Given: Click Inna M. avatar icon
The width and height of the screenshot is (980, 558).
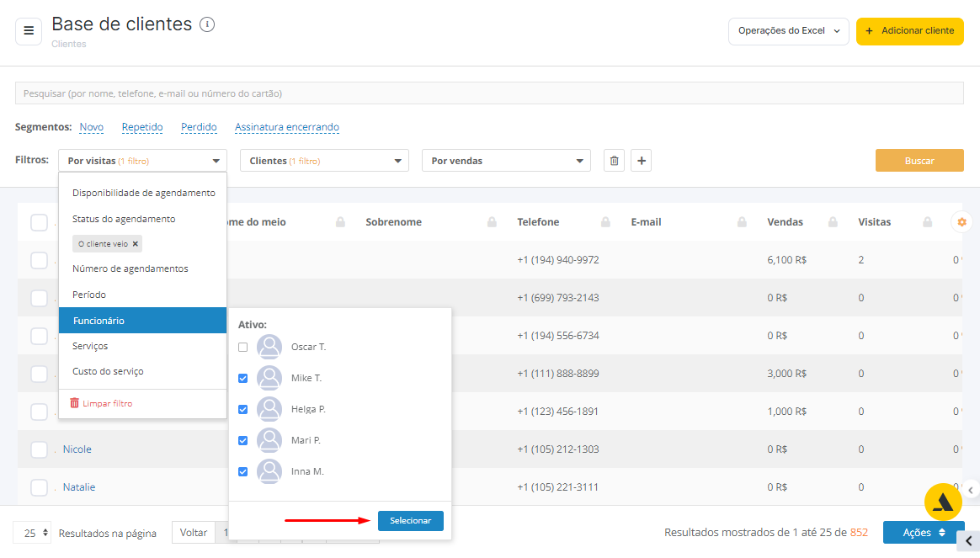Looking at the screenshot, I should click(269, 472).
